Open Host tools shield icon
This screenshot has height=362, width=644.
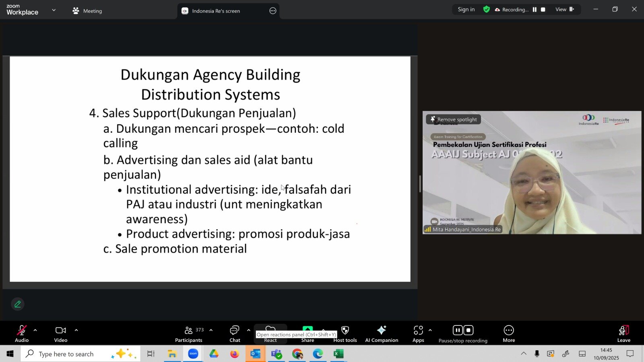tap(345, 334)
